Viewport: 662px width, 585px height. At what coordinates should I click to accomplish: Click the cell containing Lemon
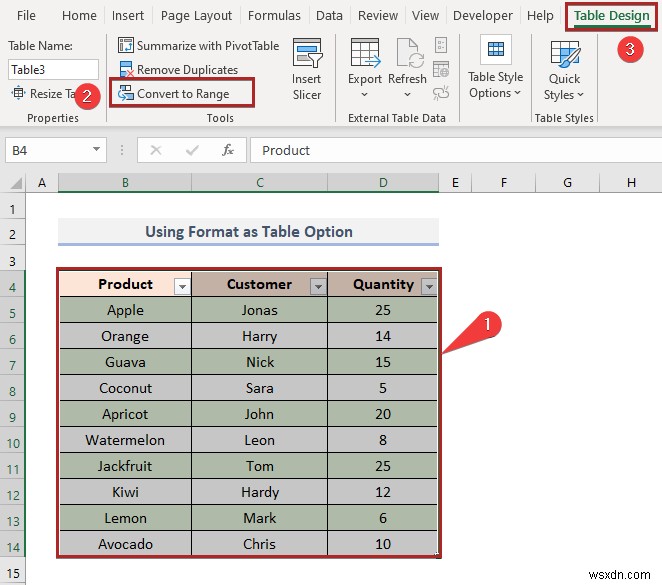tap(125, 518)
